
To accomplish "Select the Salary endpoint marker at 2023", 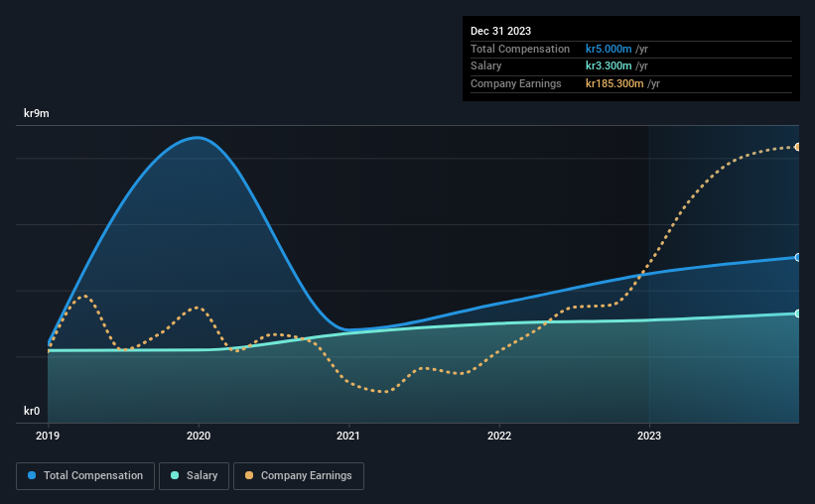I will coord(797,314).
